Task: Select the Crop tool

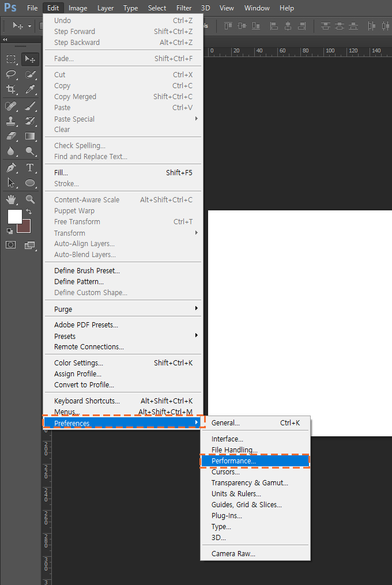Action: [x=11, y=89]
